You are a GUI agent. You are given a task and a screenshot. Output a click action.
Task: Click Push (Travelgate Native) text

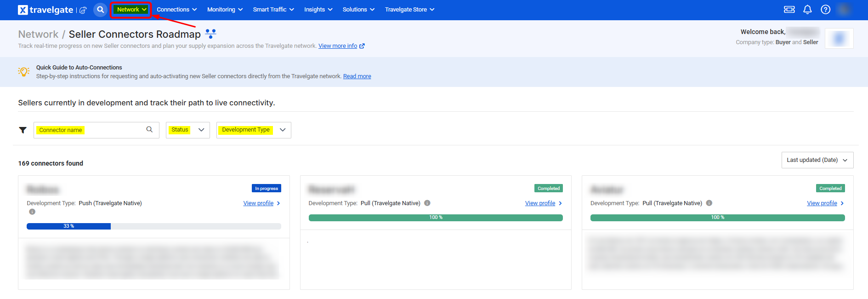pos(110,203)
